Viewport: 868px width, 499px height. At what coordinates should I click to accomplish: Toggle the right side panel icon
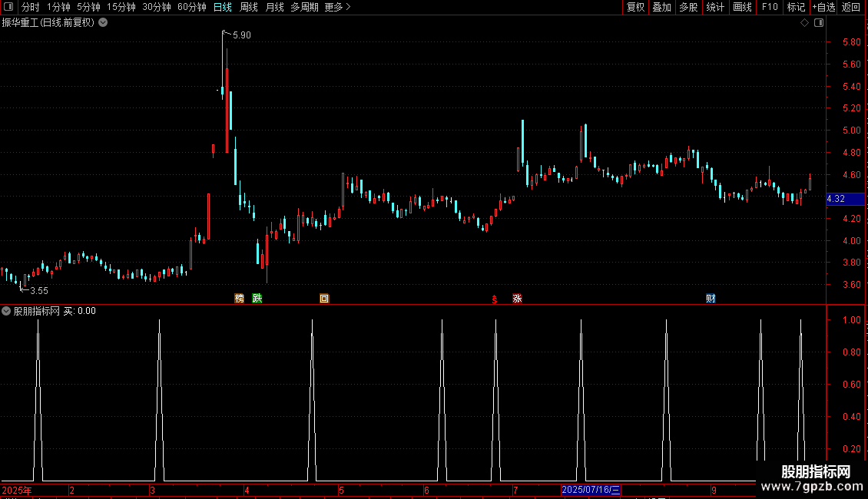pos(819,23)
